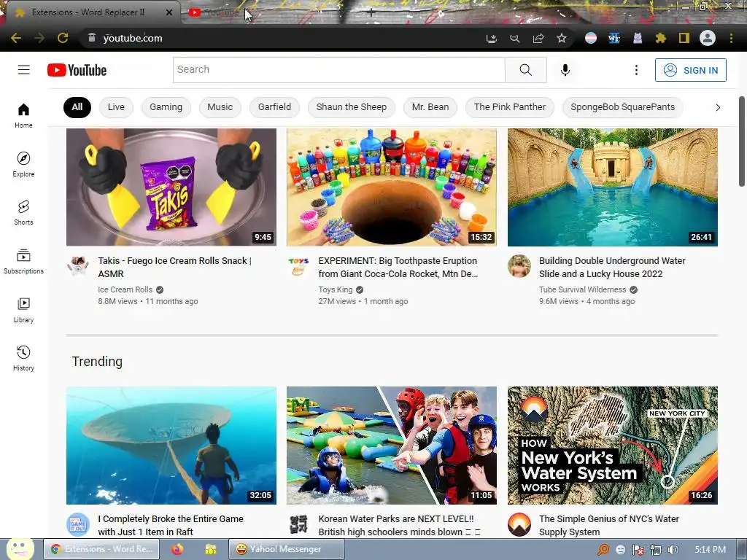Reload the page with the refresh icon
The image size is (747, 560).
pyautogui.click(x=63, y=38)
